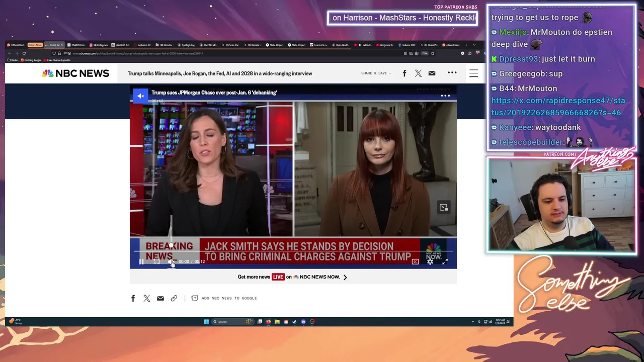Click the taskbar Search box

click(x=232, y=322)
